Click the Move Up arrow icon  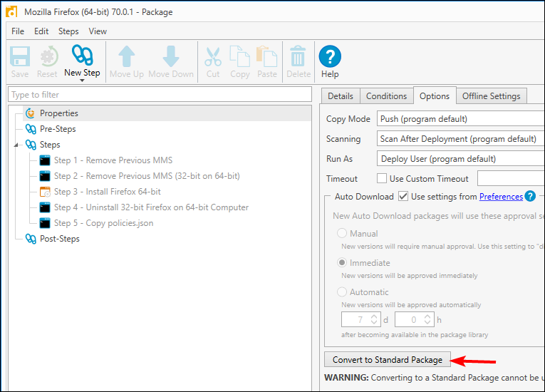point(127,57)
